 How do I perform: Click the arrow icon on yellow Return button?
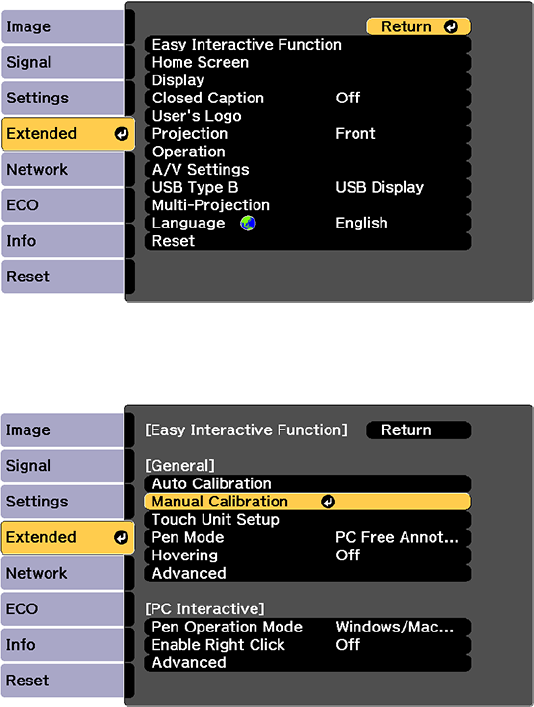[451, 27]
